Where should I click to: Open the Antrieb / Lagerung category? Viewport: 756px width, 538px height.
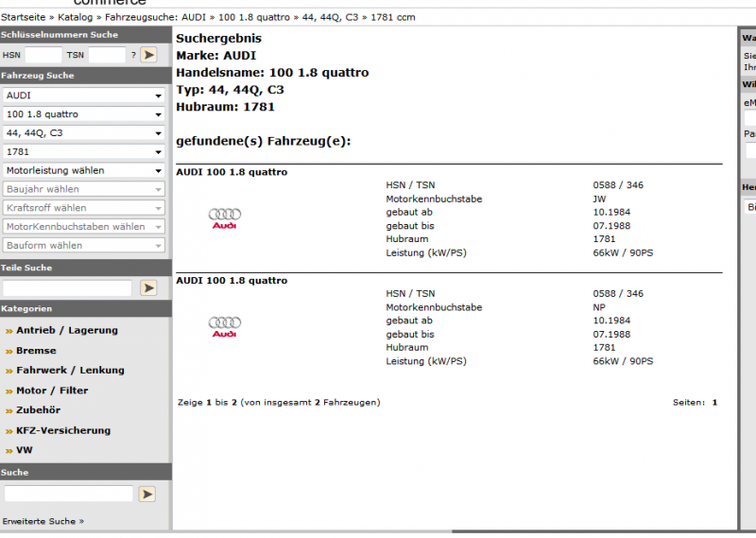pos(67,331)
